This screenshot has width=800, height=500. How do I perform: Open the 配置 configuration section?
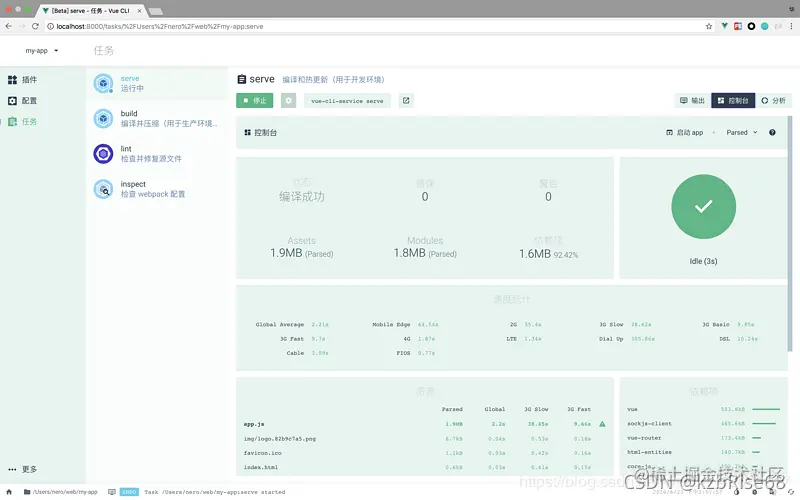pos(22,101)
